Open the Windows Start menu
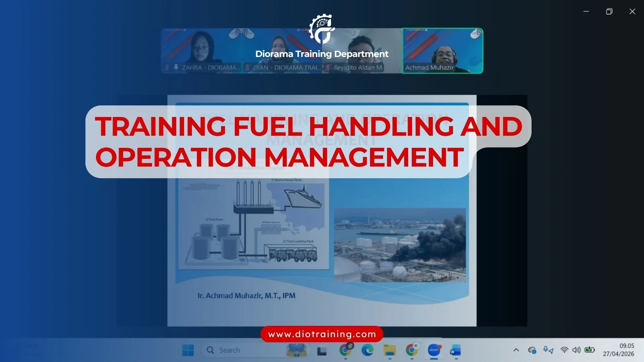This screenshot has width=644, height=362. pos(188,350)
